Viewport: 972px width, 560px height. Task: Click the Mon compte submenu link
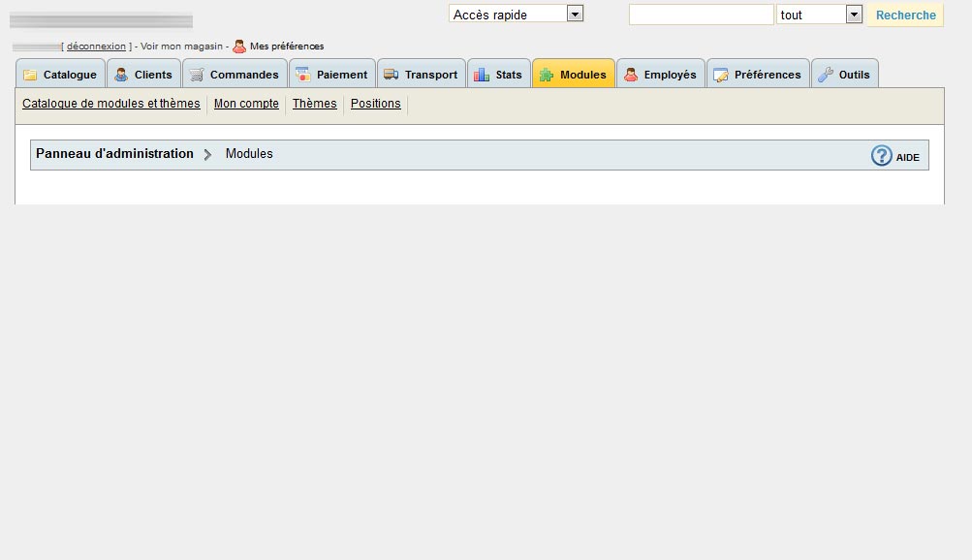tap(246, 104)
